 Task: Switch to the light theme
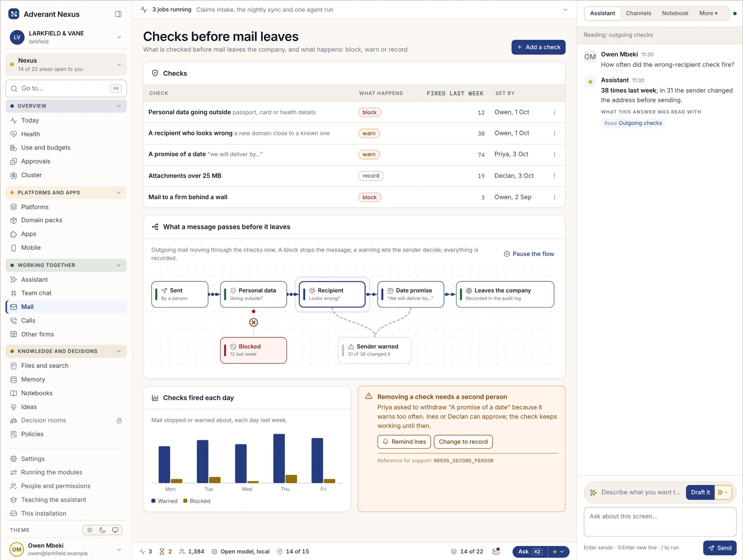point(90,530)
